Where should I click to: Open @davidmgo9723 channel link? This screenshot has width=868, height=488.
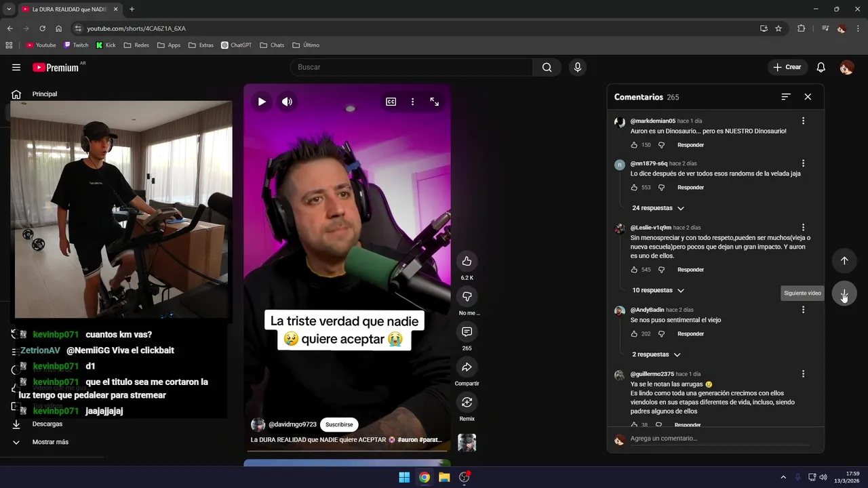[292, 424]
